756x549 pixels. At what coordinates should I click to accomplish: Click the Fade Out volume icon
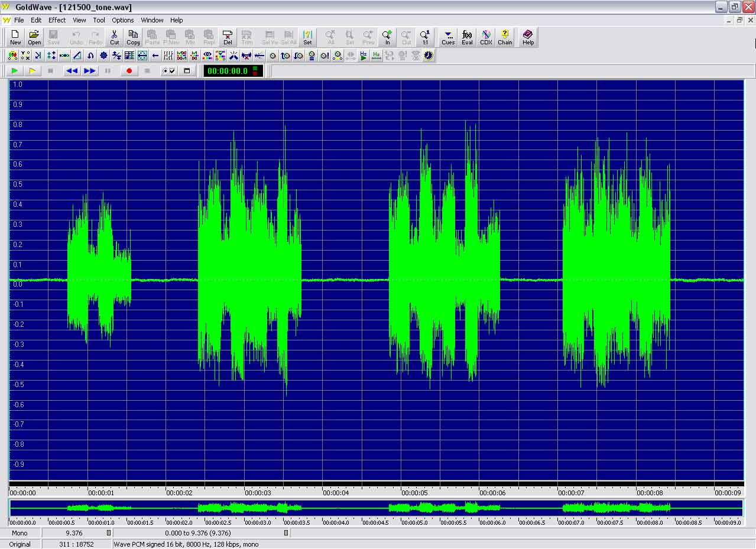point(298,56)
